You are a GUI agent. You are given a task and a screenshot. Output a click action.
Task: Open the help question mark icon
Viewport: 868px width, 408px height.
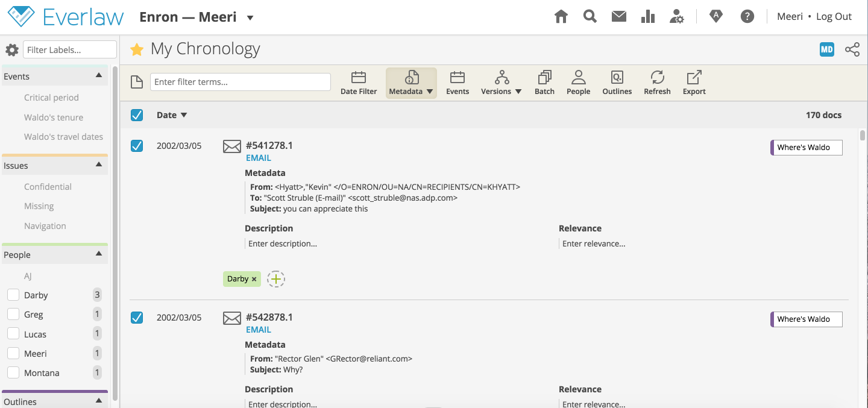tap(747, 17)
